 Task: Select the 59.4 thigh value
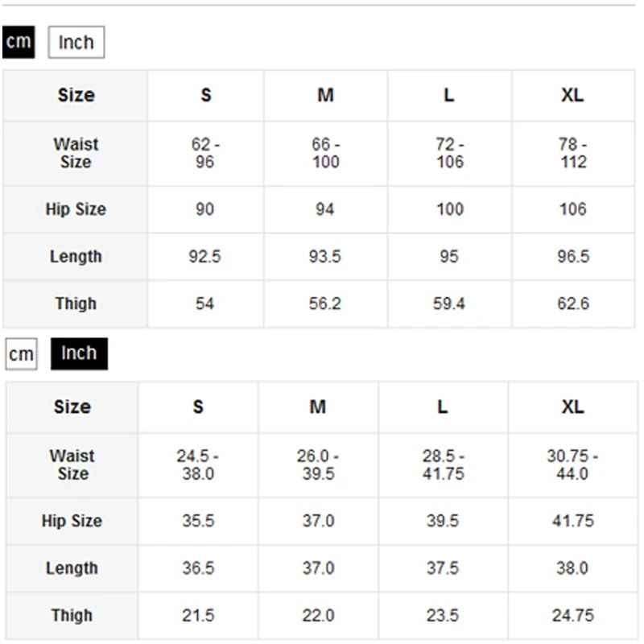(x=449, y=303)
